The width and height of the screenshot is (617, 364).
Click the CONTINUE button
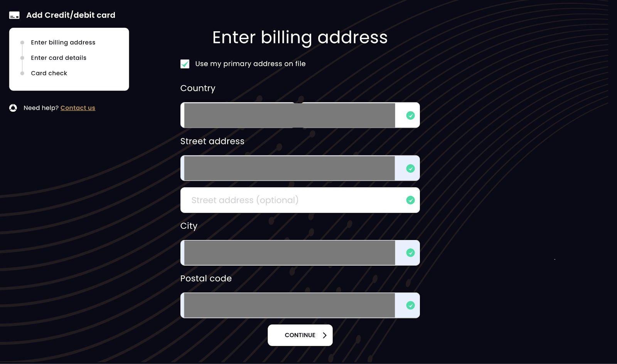pos(300,335)
